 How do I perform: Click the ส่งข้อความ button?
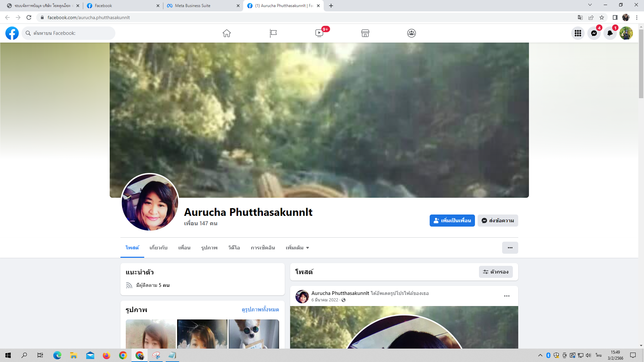point(498,221)
